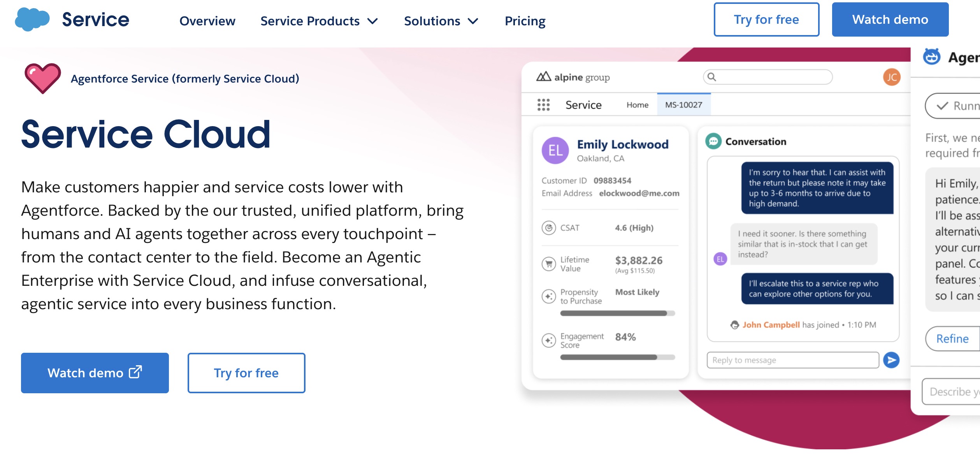The width and height of the screenshot is (980, 454).
Task: Click the app launcher grid dots icon
Action: (543, 105)
